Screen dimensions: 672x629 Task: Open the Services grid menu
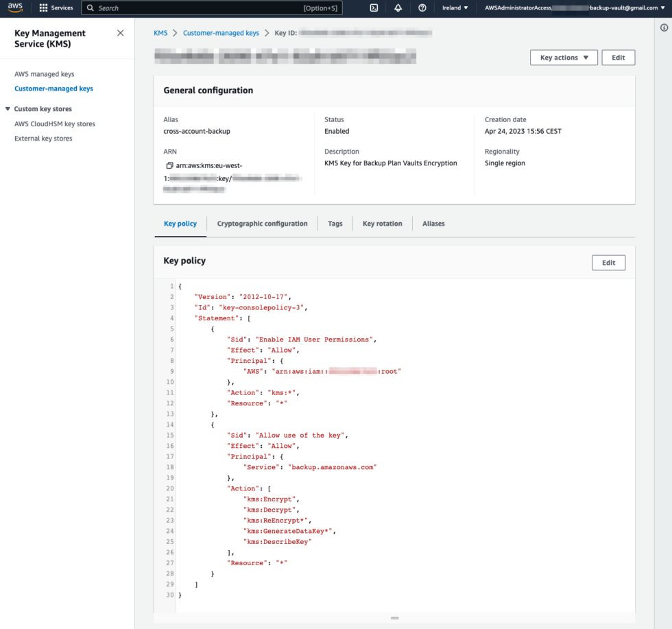tap(56, 8)
